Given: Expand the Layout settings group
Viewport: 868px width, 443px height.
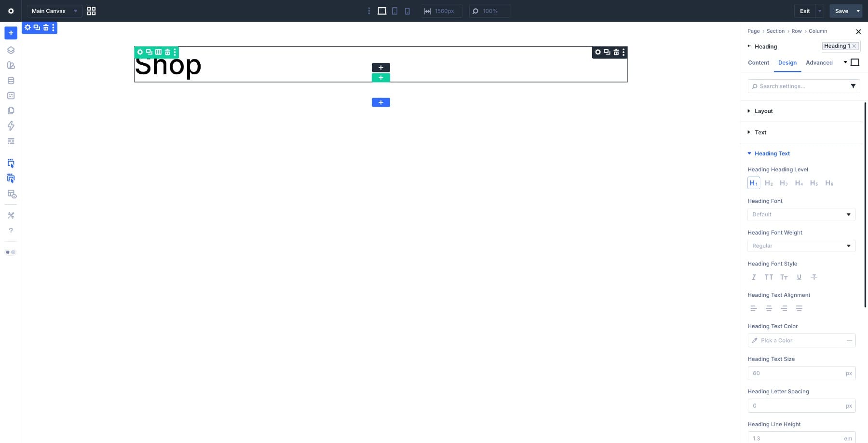Looking at the screenshot, I should [x=763, y=111].
